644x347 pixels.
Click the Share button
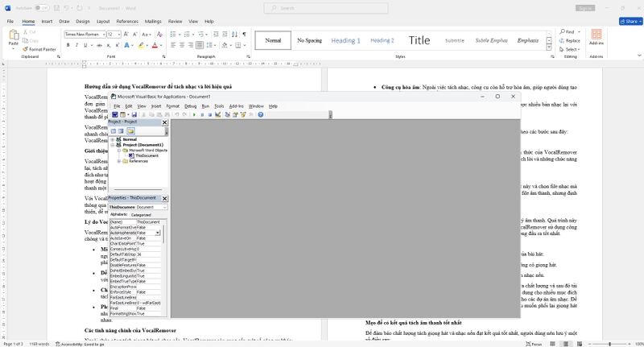point(630,21)
